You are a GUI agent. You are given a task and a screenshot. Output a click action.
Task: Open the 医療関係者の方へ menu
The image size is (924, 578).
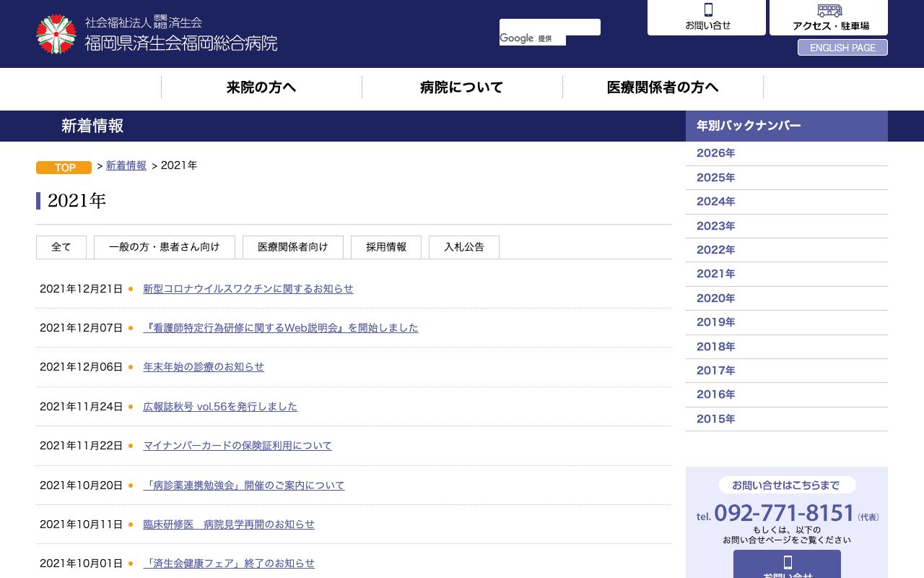pos(663,87)
